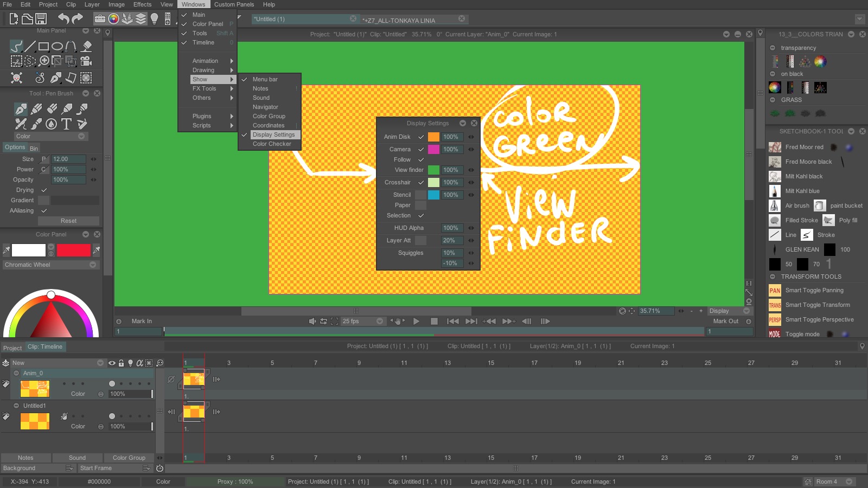Click the skull and crossbones icon

tap(17, 78)
